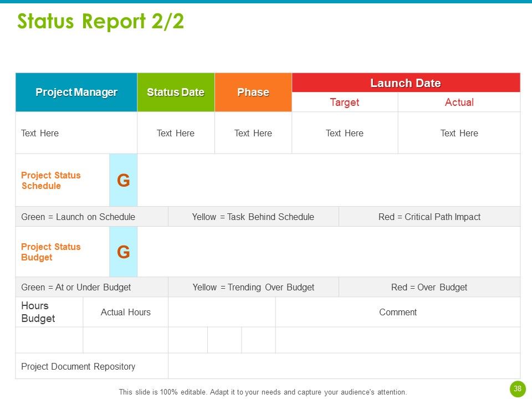Click the G indicator for Schedule status

[x=124, y=180]
